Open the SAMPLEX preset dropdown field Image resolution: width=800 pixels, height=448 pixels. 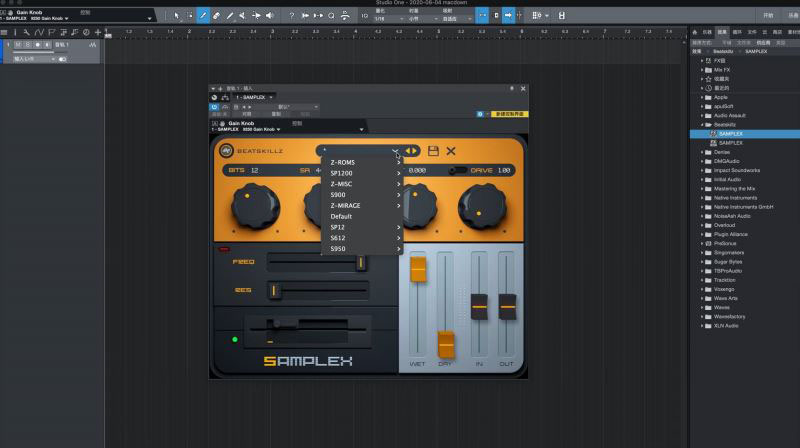click(359, 151)
